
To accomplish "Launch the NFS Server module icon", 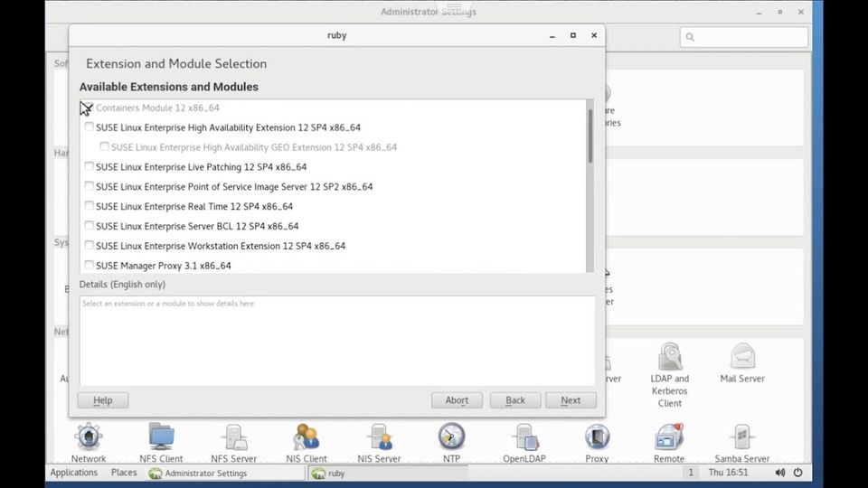I will [233, 437].
